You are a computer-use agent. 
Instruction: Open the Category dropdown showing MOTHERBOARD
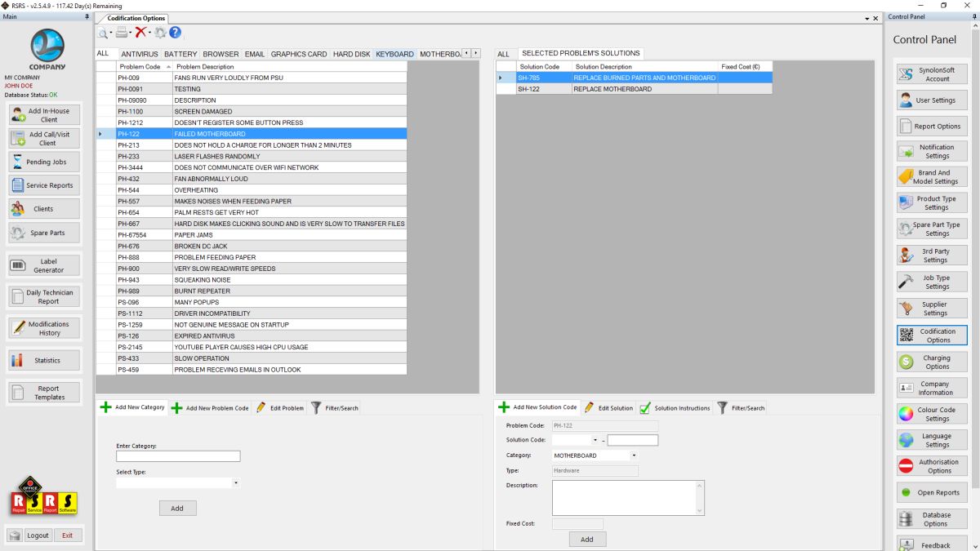tap(634, 455)
